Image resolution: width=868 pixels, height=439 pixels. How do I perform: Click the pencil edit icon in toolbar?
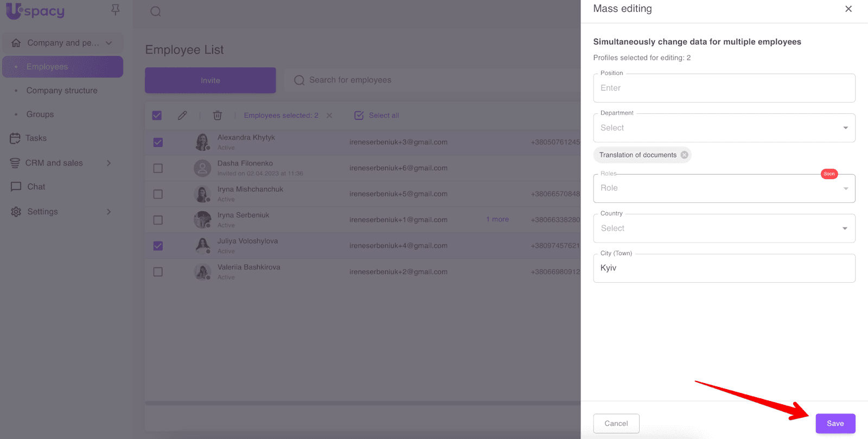(182, 115)
